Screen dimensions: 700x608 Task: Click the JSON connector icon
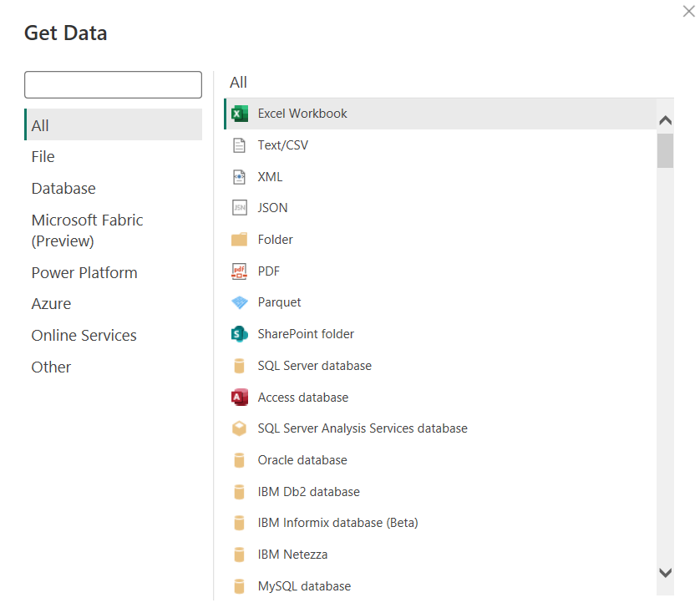point(240,208)
